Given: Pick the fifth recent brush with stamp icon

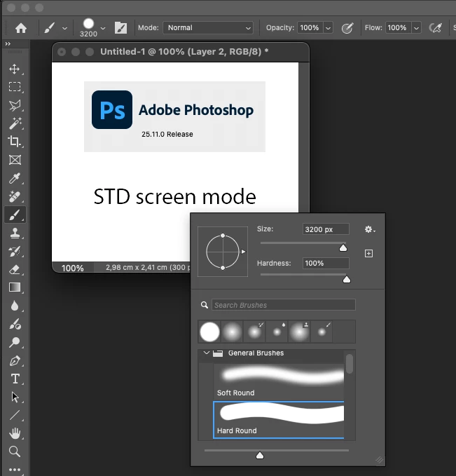Looking at the screenshot, I should 299,332.
